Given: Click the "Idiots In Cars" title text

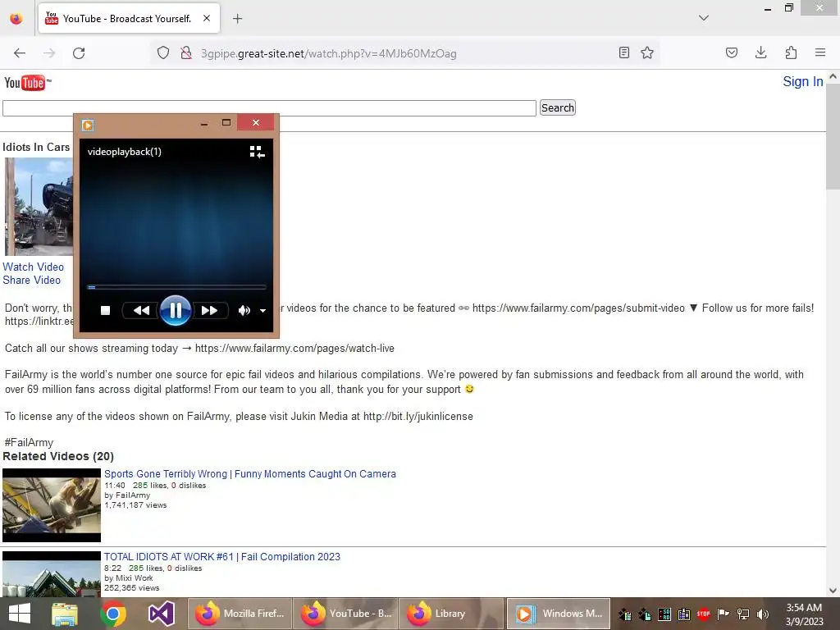Looking at the screenshot, I should click(x=36, y=148).
